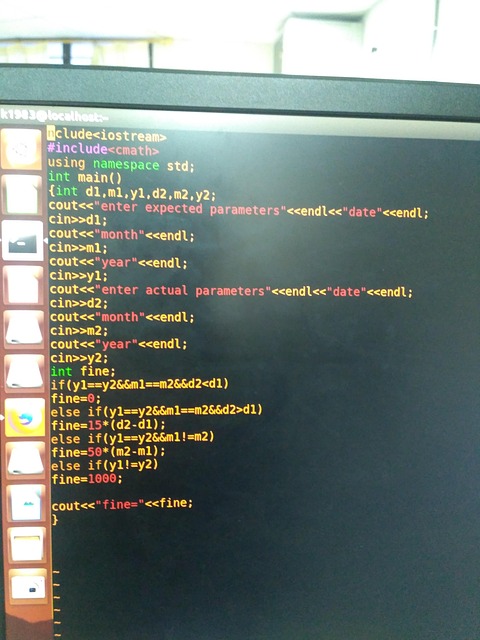Click the 'fine=15*(d2-d1);' statement
Viewport: 480px width, 640px height.
coord(109,424)
